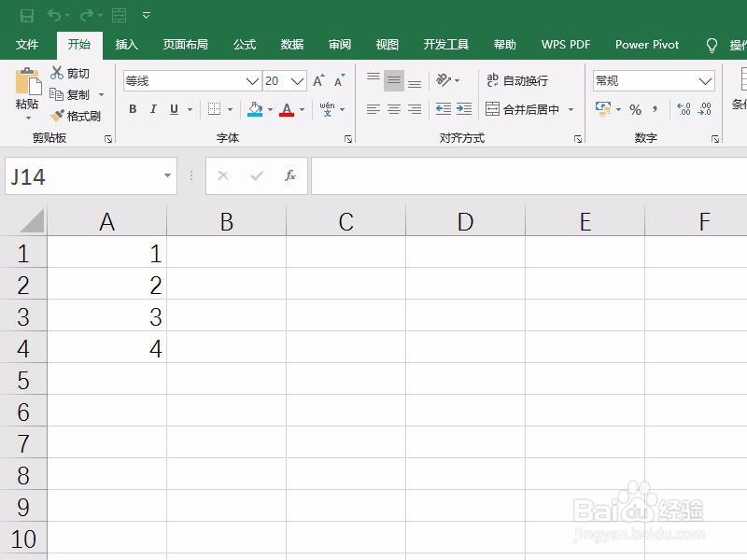Open the Insert Function fx icon
Image resolution: width=747 pixels, height=560 pixels.
(x=289, y=175)
